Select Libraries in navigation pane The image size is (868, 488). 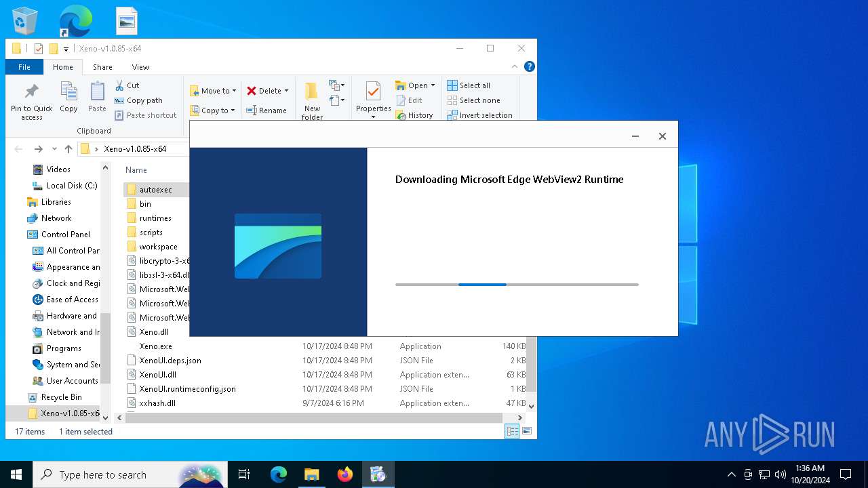(56, 202)
